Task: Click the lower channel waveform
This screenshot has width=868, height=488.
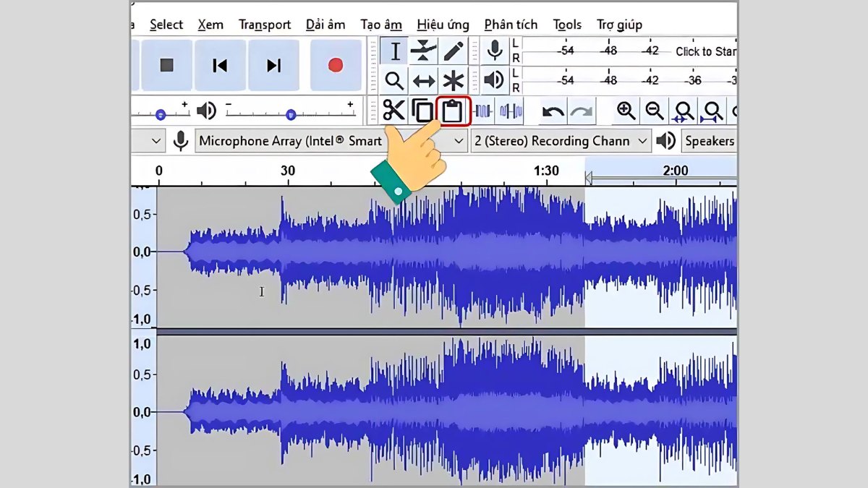Action: click(447, 411)
